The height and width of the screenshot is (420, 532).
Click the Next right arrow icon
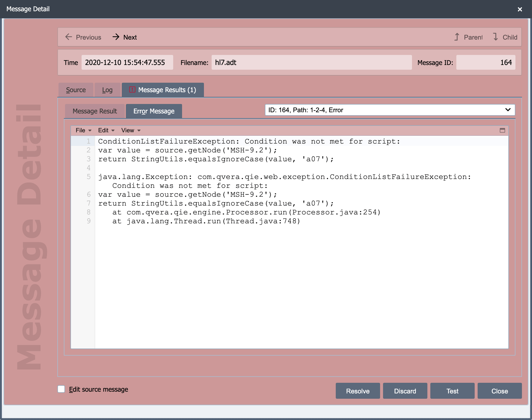pyautogui.click(x=116, y=37)
